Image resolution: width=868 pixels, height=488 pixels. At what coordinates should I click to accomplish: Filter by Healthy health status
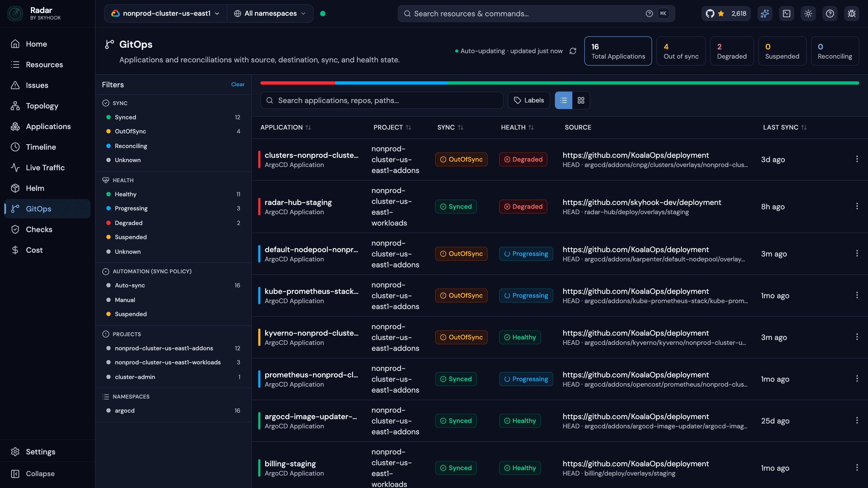173,194
